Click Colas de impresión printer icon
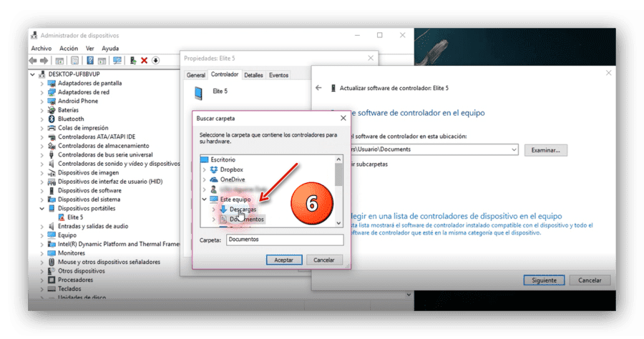 [52, 127]
